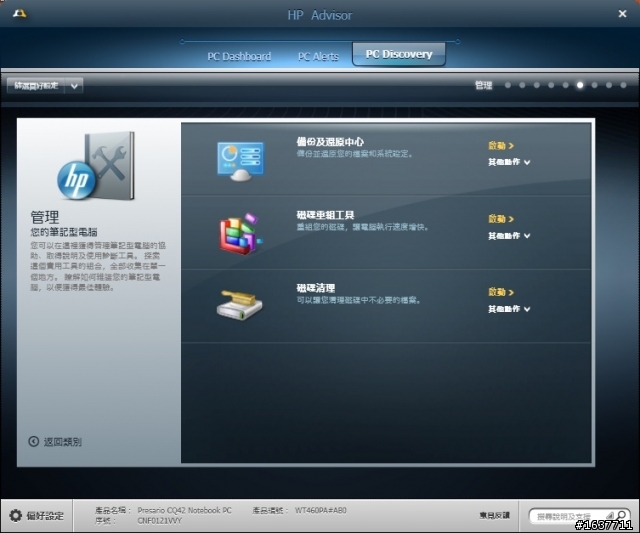The width and height of the screenshot is (640, 533).
Task: Launch 磁碟清理 via 啟動 link
Action: click(x=501, y=292)
